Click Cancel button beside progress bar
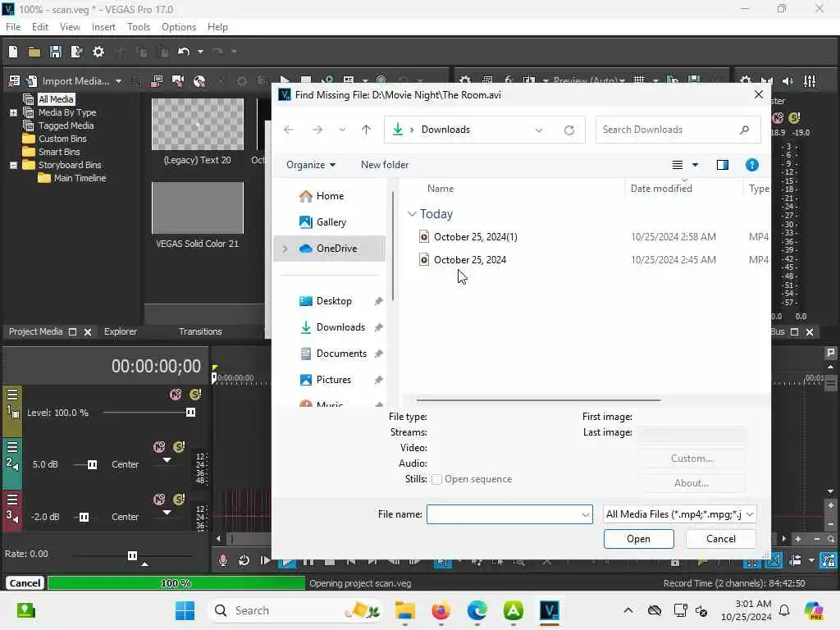Image resolution: width=840 pixels, height=630 pixels. pos(25,583)
